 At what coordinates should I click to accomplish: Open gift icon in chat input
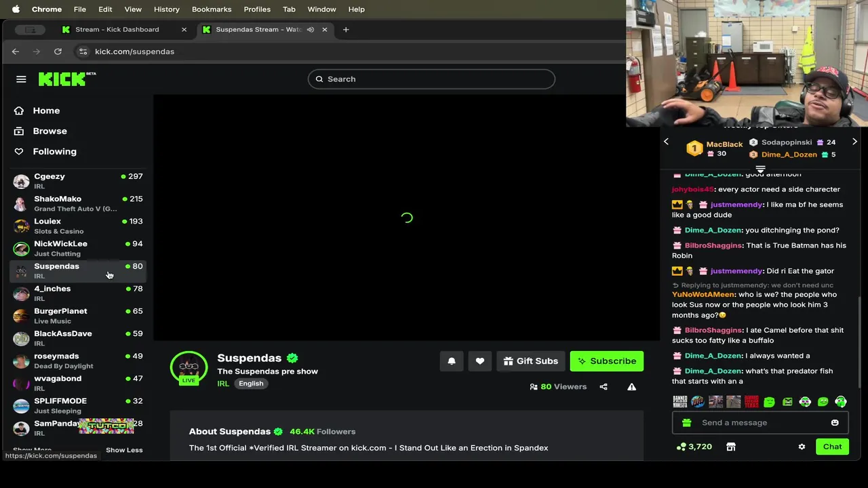click(686, 423)
